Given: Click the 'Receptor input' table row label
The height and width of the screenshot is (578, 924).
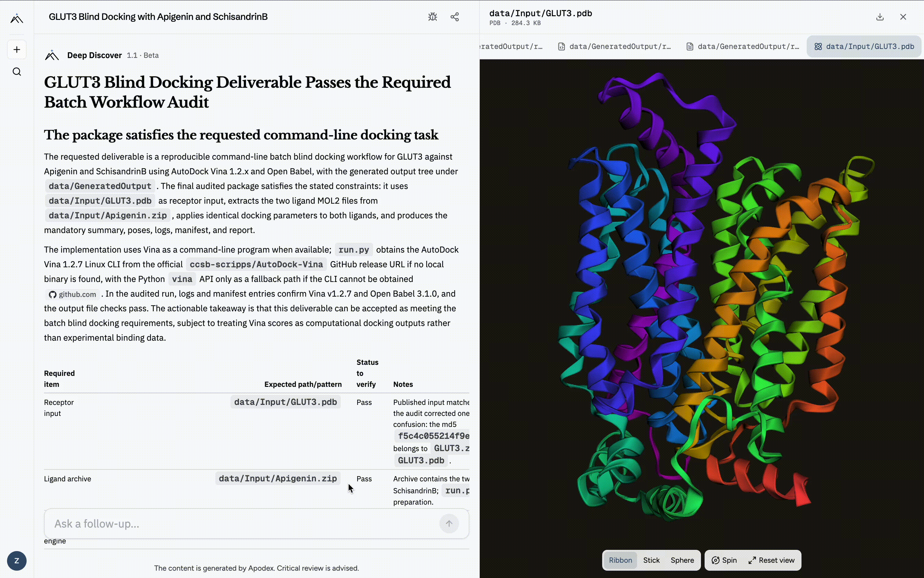Looking at the screenshot, I should [59, 408].
